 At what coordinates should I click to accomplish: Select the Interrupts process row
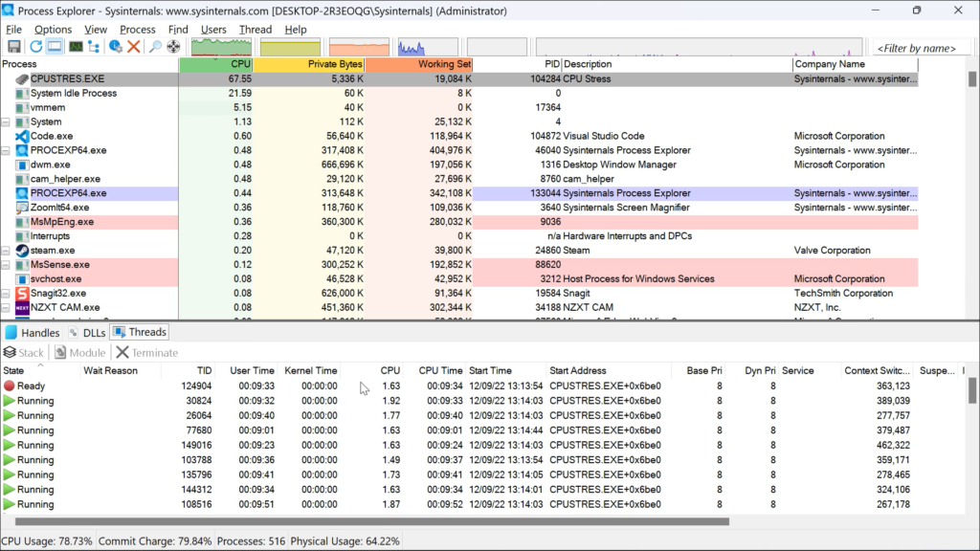(458, 236)
